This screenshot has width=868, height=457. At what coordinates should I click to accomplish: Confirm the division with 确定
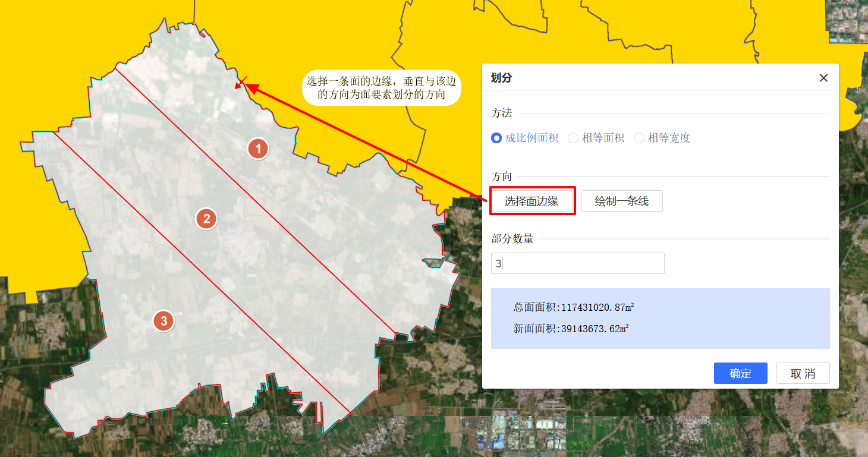tap(740, 373)
